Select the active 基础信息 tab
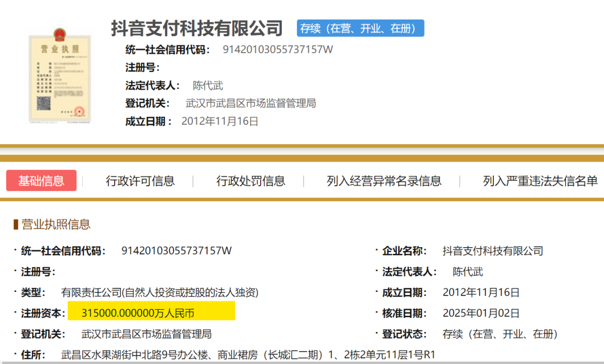 pos(41,181)
